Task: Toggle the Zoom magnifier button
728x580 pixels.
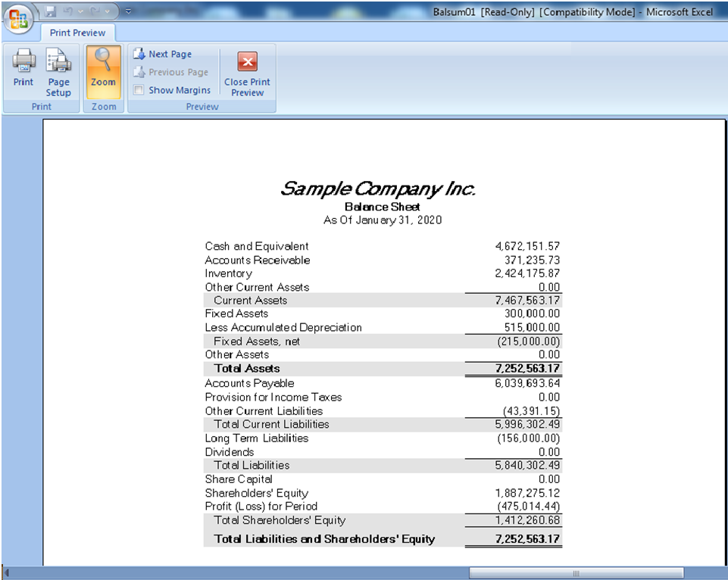Action: click(x=103, y=72)
